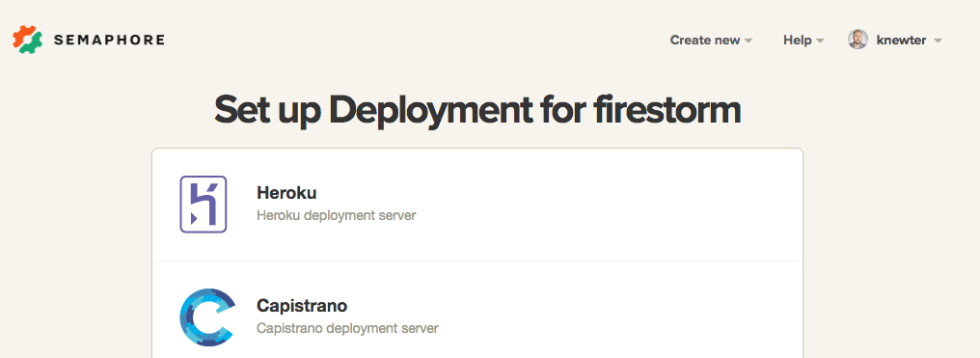Select the Heroku logo icon
Screen dimensions: 980x358
point(204,205)
